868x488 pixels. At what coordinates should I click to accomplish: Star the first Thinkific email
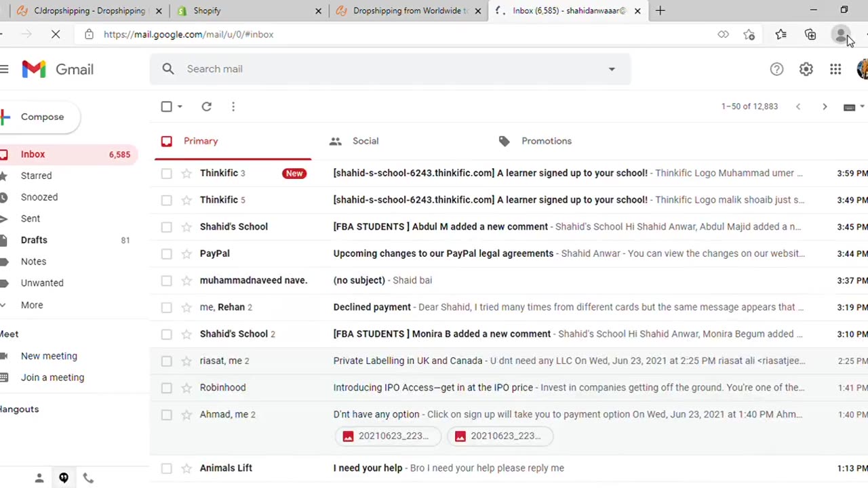tap(186, 174)
